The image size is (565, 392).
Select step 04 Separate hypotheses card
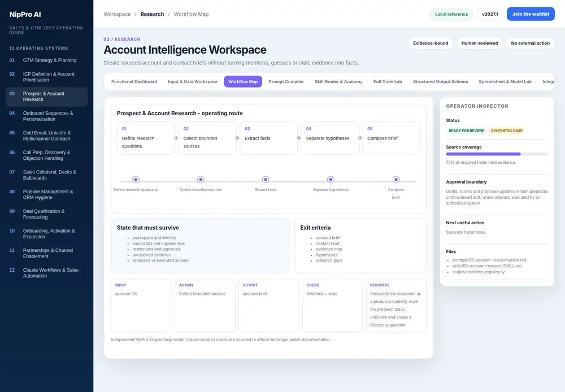330,138
